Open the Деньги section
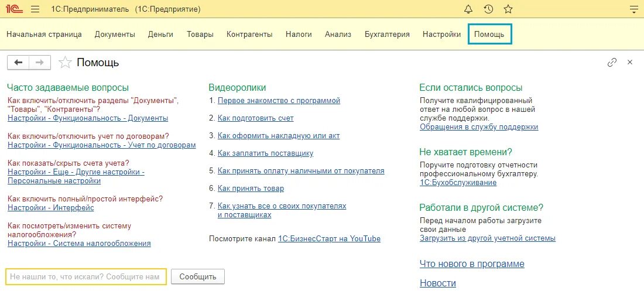644x301 pixels. click(x=160, y=35)
